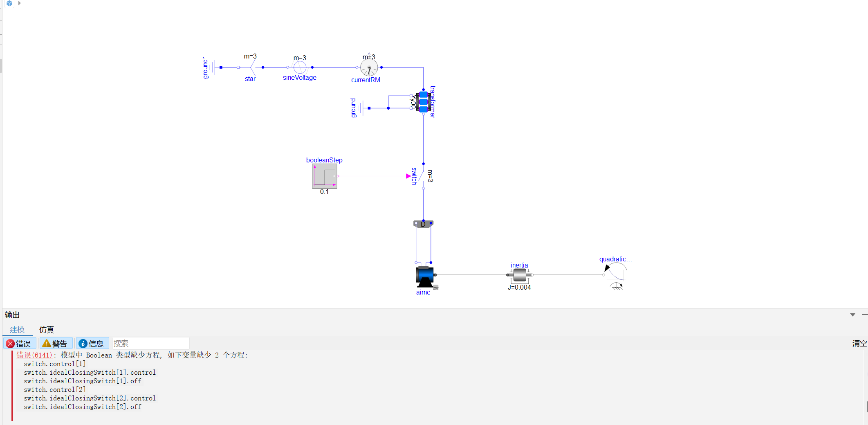Select the terminal box marked D
Image resolution: width=868 pixels, height=425 pixels.
pyautogui.click(x=423, y=224)
